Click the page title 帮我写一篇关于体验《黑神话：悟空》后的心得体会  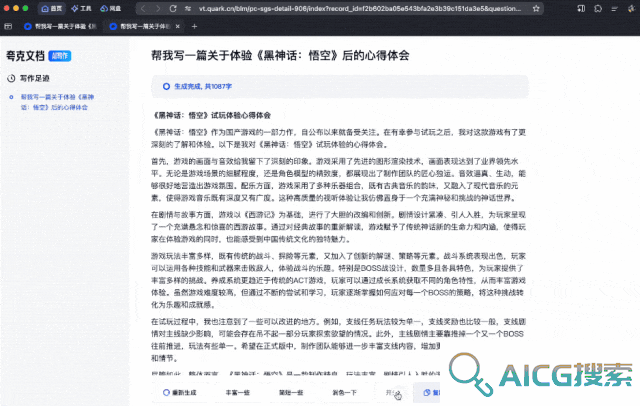coord(280,55)
